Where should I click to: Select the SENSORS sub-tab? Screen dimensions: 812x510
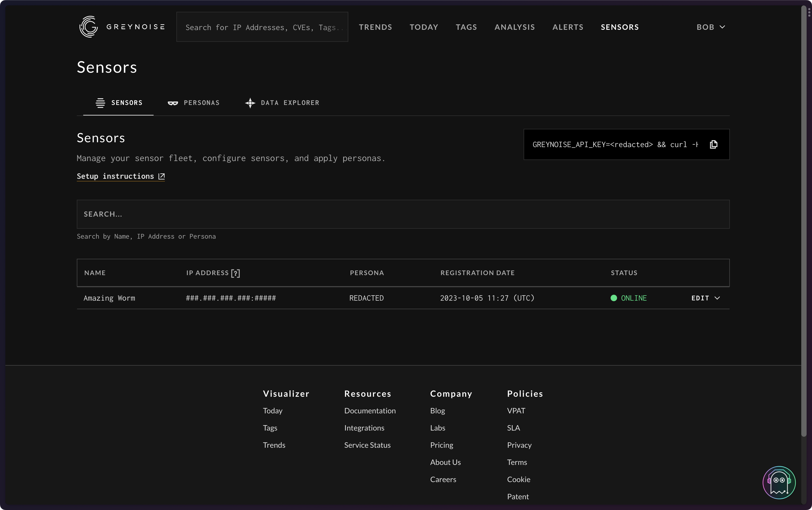pyautogui.click(x=118, y=103)
